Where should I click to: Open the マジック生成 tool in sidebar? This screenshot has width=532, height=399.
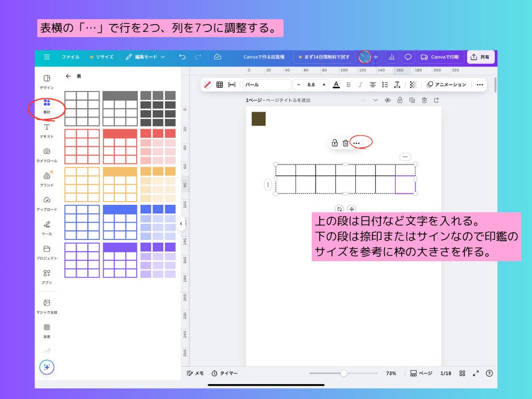pyautogui.click(x=47, y=302)
